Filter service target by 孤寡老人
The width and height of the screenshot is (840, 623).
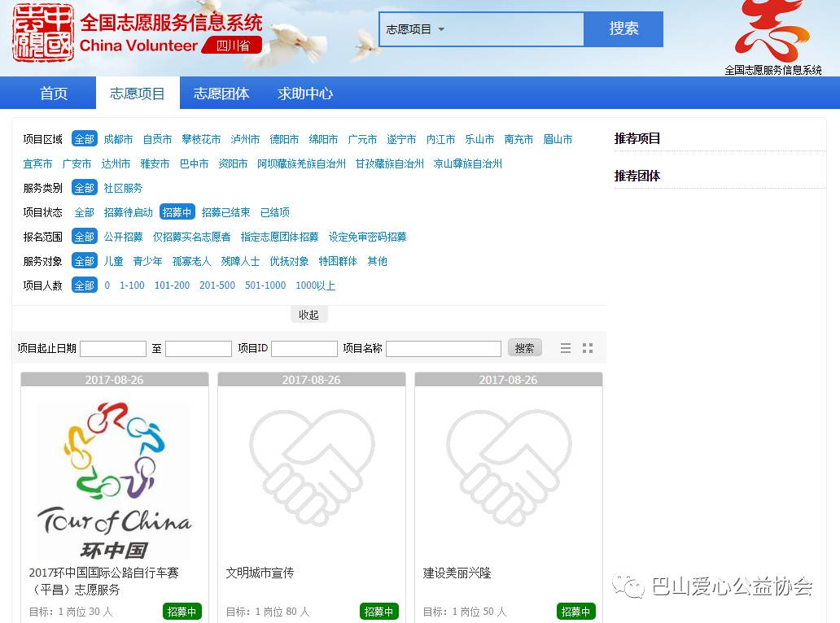click(192, 261)
